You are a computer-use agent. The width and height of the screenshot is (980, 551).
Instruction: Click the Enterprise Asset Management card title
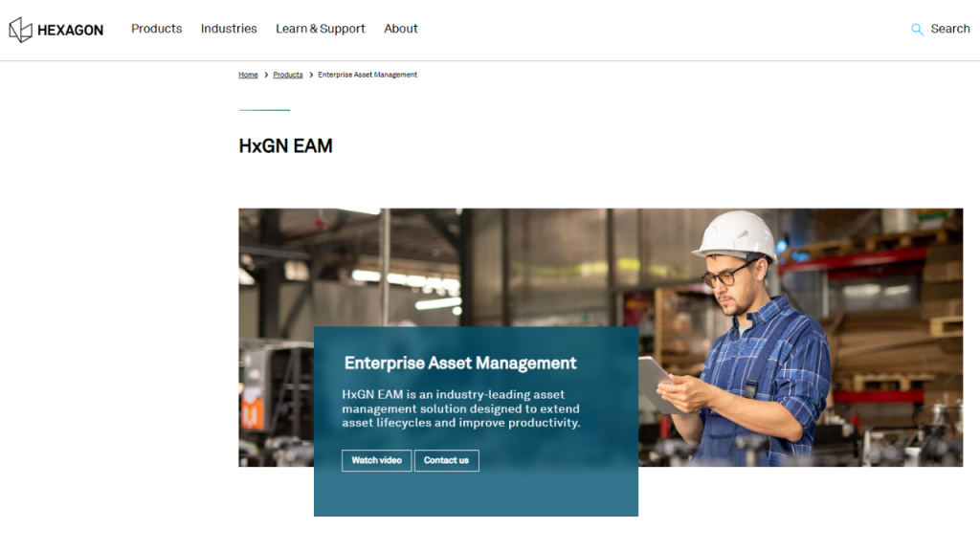[x=460, y=364]
